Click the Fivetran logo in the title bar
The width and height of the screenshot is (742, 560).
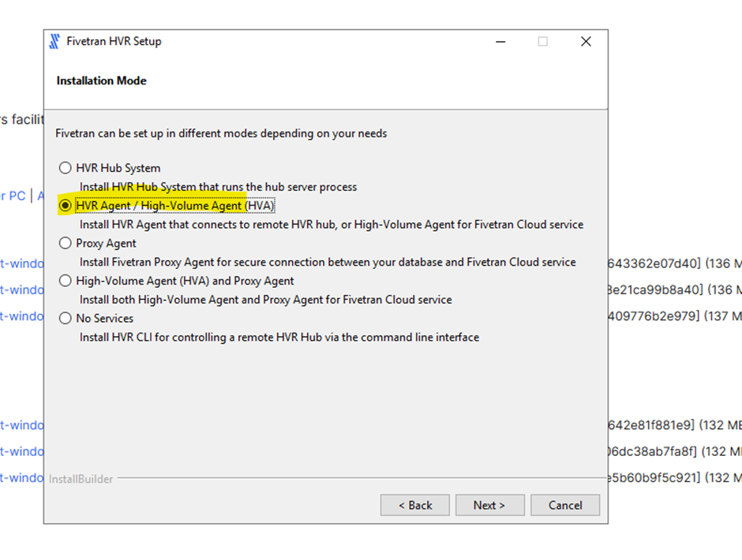tap(55, 42)
